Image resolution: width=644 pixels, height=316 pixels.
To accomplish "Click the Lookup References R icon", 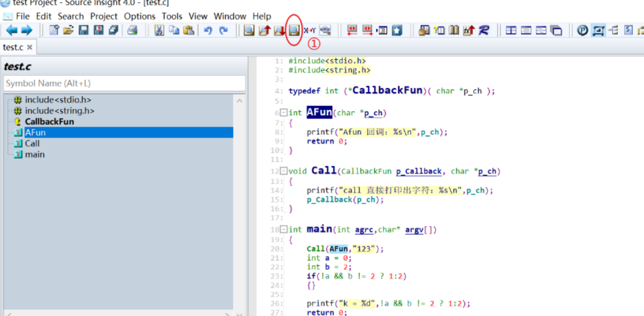I will pos(484,30).
